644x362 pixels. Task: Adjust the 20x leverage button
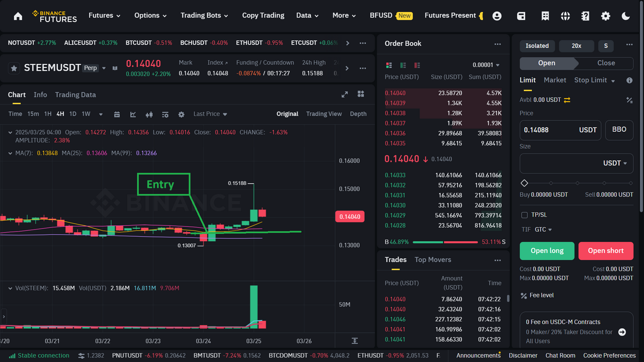coord(577,46)
